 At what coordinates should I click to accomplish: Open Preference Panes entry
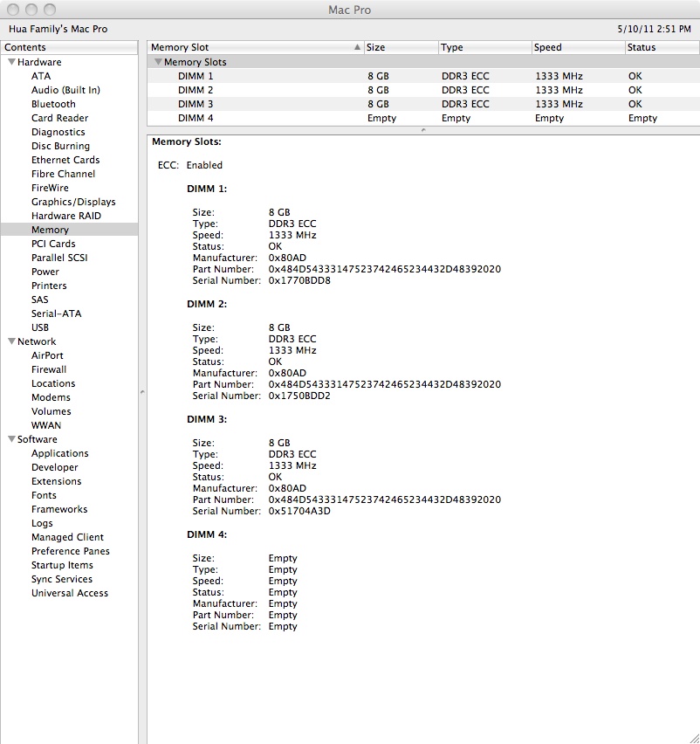pos(70,551)
